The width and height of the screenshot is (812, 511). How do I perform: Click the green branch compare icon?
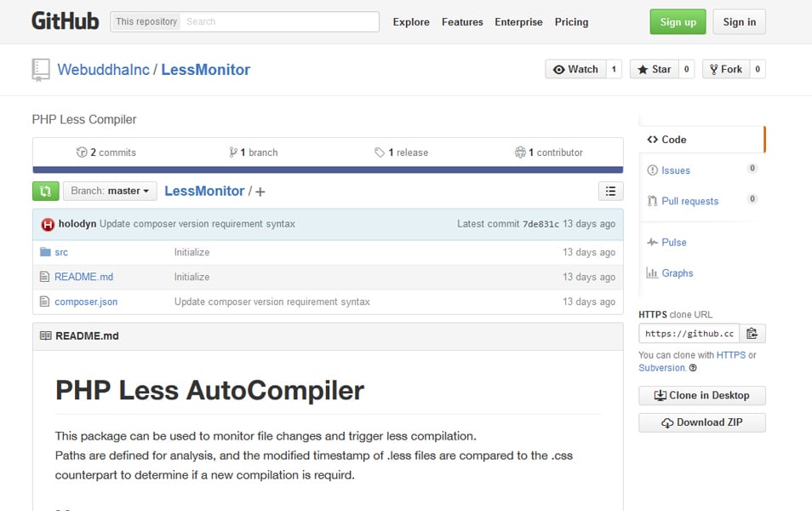[x=45, y=191]
